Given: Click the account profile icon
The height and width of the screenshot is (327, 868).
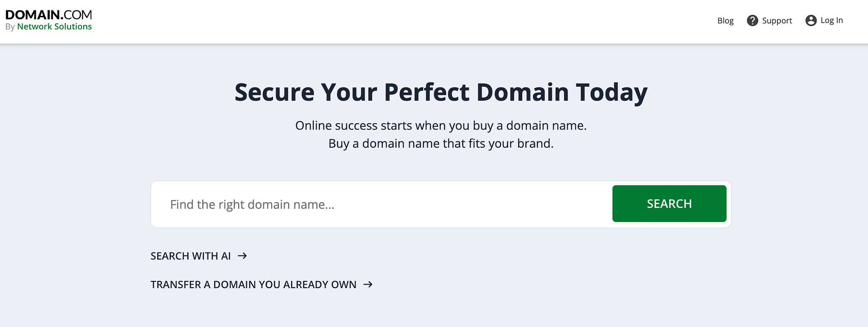Looking at the screenshot, I should (x=811, y=21).
